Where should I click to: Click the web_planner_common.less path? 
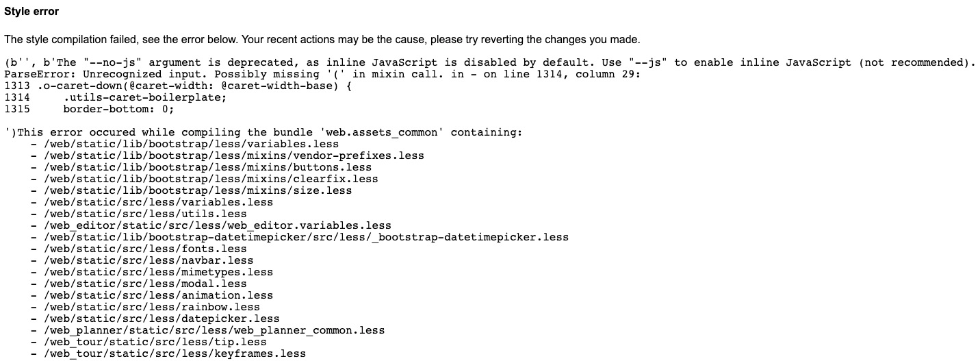[x=214, y=330]
